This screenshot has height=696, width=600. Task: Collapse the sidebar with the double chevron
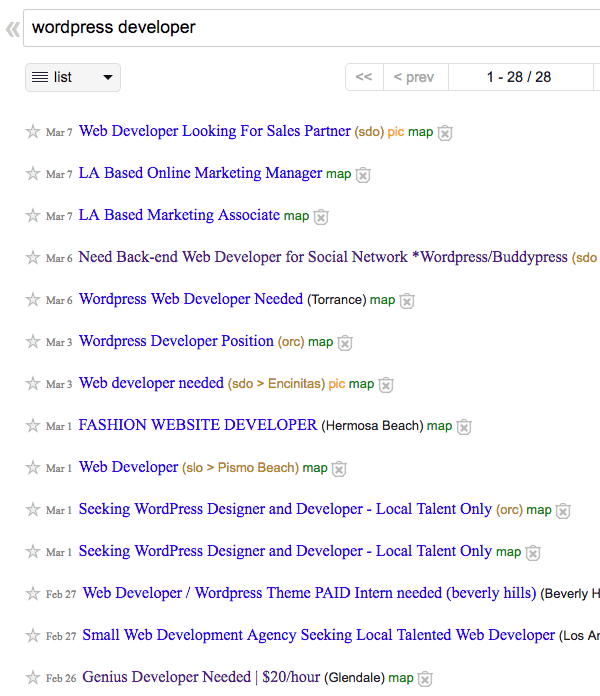pyautogui.click(x=12, y=29)
